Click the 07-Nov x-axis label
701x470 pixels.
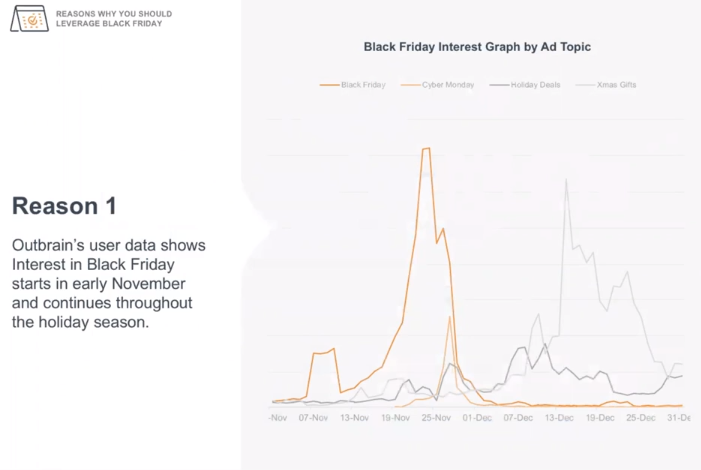click(313, 417)
